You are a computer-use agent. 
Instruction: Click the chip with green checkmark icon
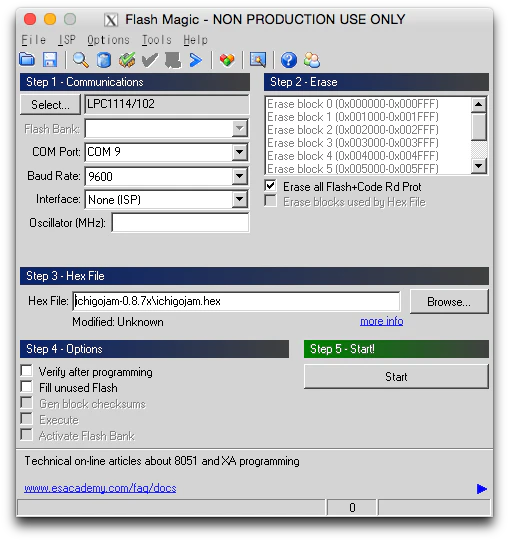[x=127, y=60]
